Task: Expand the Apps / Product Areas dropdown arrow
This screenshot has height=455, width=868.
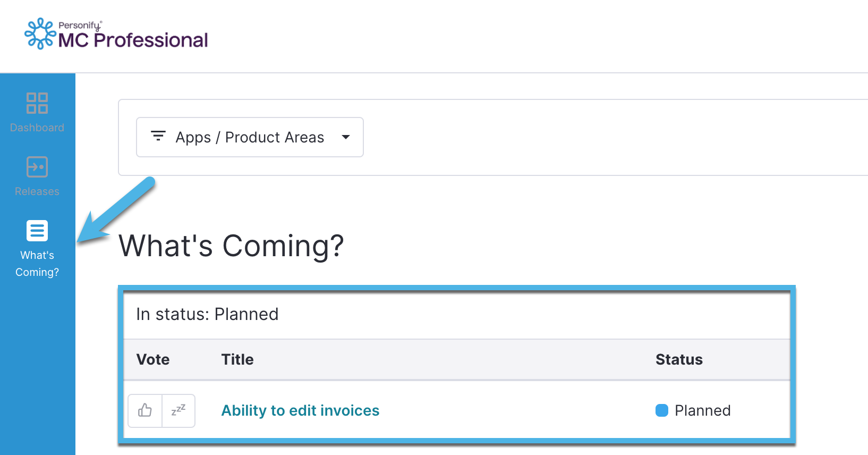Action: (346, 137)
